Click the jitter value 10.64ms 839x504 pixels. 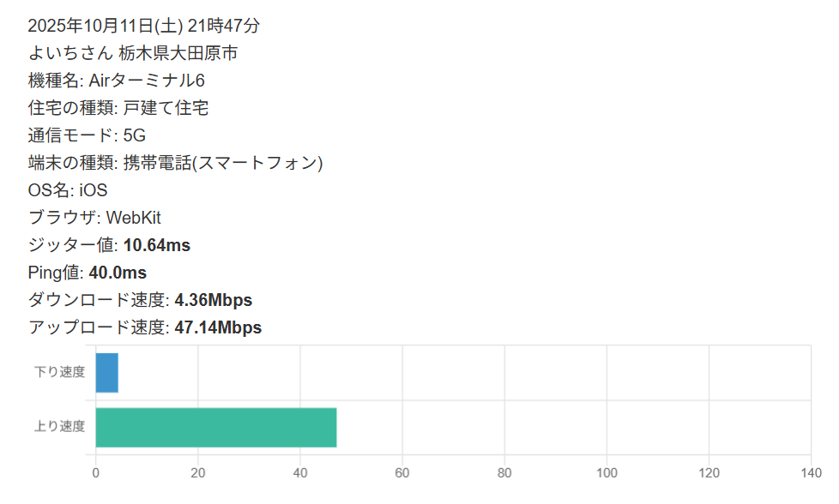(157, 246)
